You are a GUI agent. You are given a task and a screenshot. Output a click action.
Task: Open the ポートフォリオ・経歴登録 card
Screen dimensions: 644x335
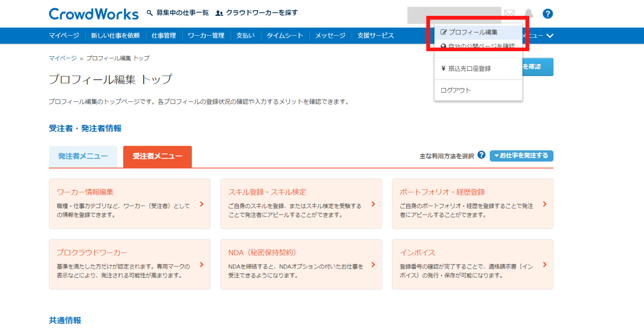[x=472, y=204]
